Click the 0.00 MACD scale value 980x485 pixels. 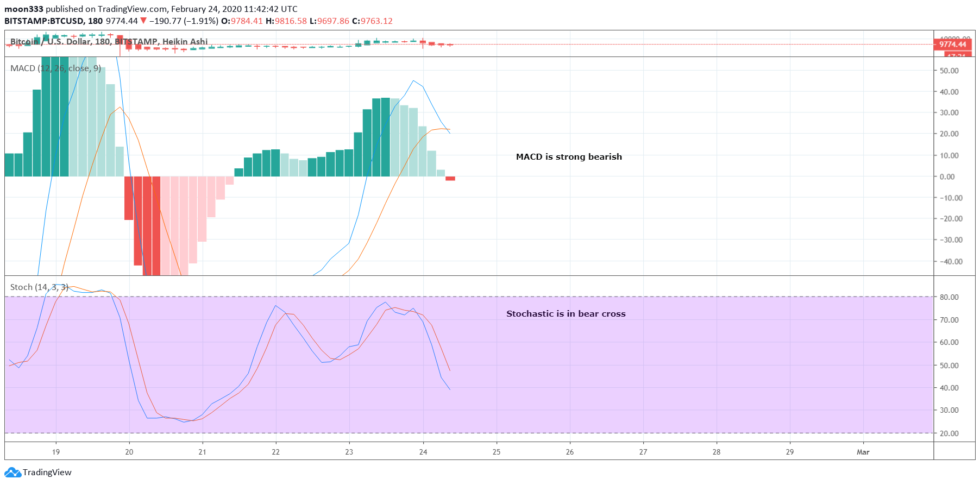pos(947,177)
